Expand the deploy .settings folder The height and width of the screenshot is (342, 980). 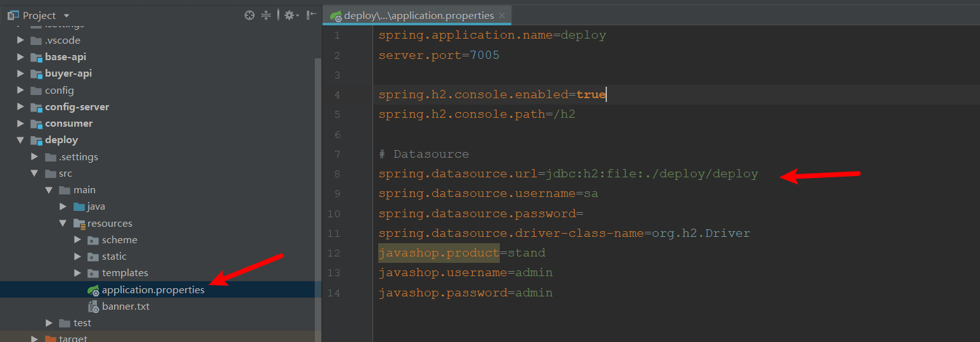[35, 157]
